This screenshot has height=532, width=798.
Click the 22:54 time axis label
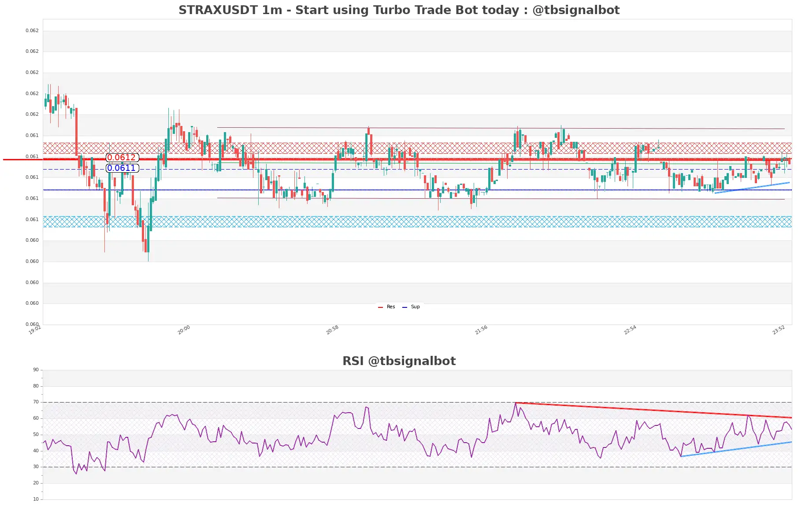(x=630, y=330)
